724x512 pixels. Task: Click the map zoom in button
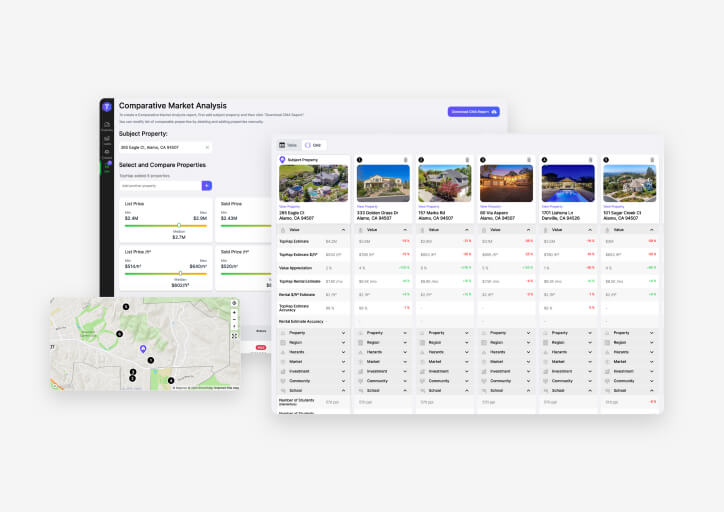234,312
